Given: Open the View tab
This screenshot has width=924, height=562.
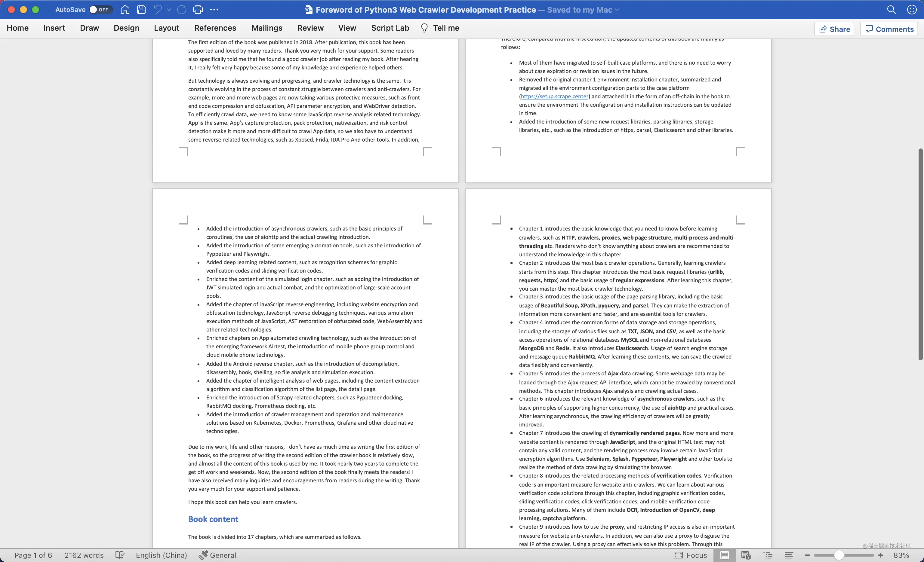Looking at the screenshot, I should pyautogui.click(x=347, y=28).
